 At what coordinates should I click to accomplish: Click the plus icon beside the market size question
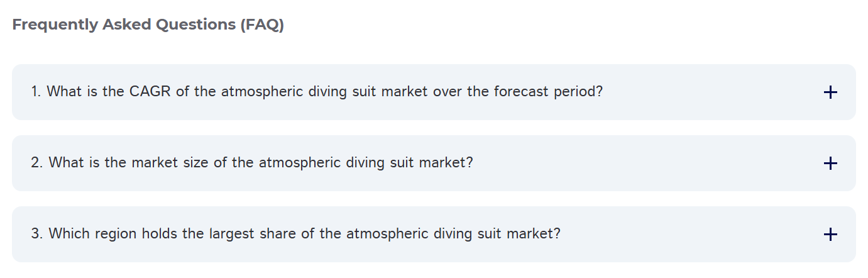[x=830, y=164]
